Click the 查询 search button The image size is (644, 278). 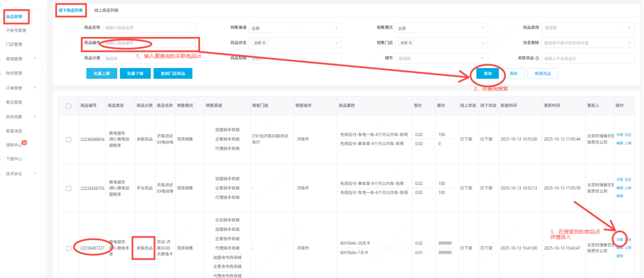487,74
